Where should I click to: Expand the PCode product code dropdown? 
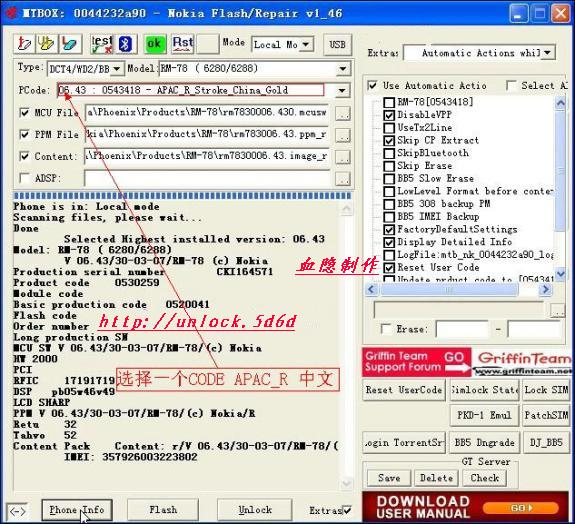pyautogui.click(x=342, y=90)
